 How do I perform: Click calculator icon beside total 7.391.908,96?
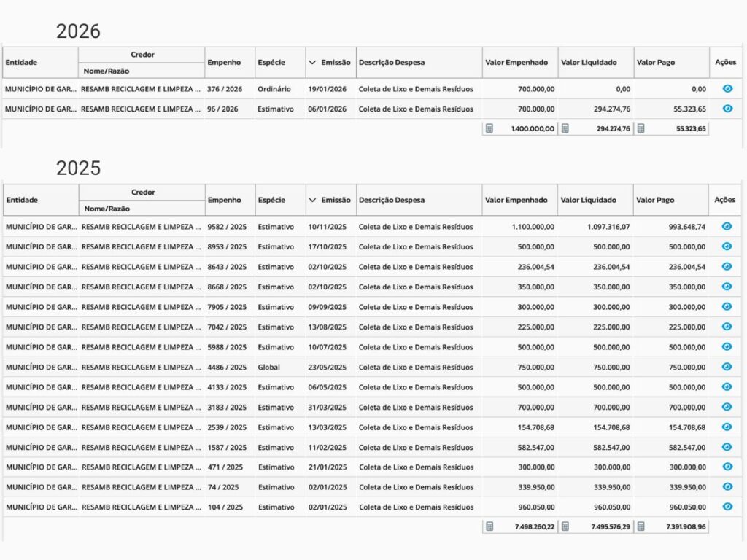pyautogui.click(x=640, y=526)
